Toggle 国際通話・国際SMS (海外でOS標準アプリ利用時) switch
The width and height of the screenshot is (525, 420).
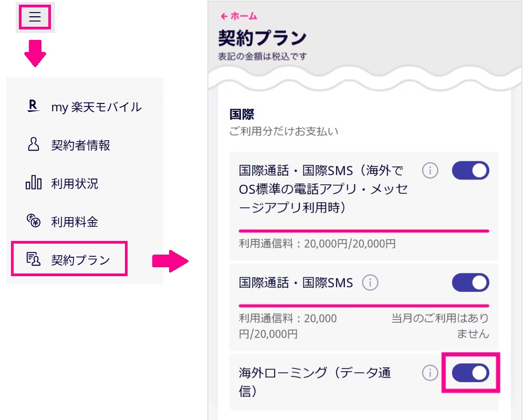click(x=470, y=171)
